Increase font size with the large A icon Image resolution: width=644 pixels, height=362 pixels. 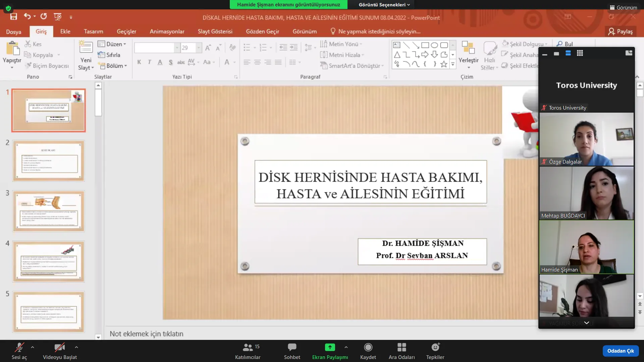pyautogui.click(x=208, y=48)
